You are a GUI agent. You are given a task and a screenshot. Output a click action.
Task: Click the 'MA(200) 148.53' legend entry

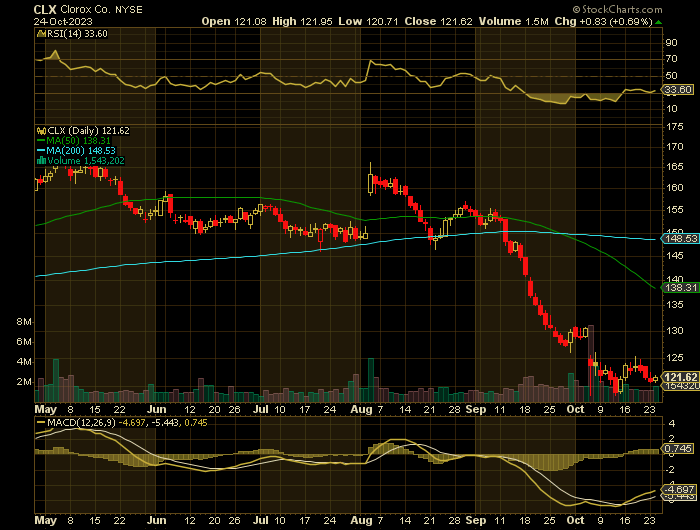click(x=81, y=151)
